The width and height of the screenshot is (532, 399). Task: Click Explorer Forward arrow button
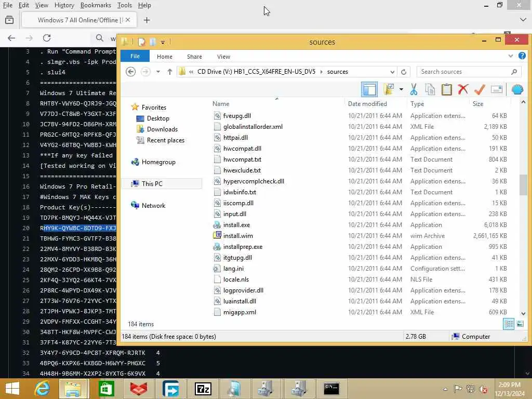pyautogui.click(x=145, y=72)
